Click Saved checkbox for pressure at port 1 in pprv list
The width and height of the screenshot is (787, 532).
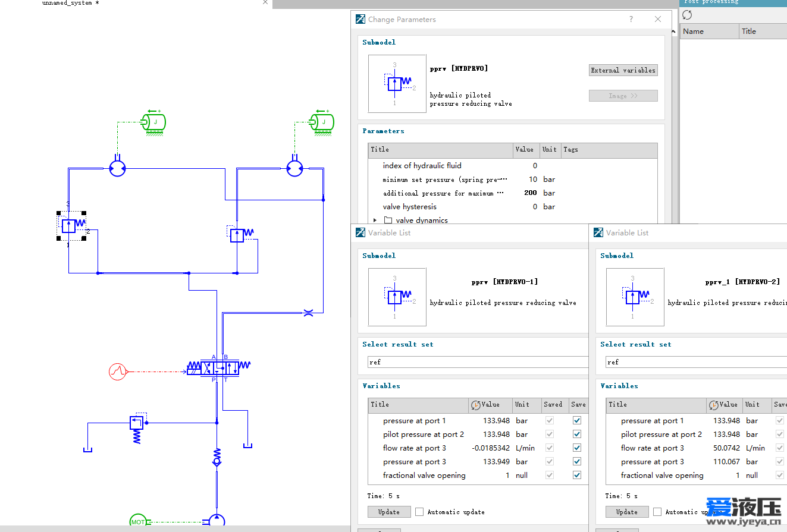coord(549,421)
